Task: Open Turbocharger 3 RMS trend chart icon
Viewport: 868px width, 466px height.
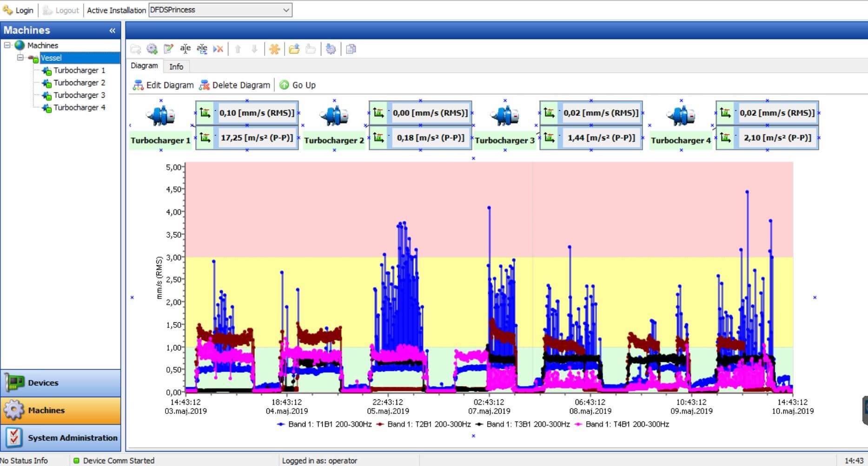Action: pyautogui.click(x=549, y=113)
